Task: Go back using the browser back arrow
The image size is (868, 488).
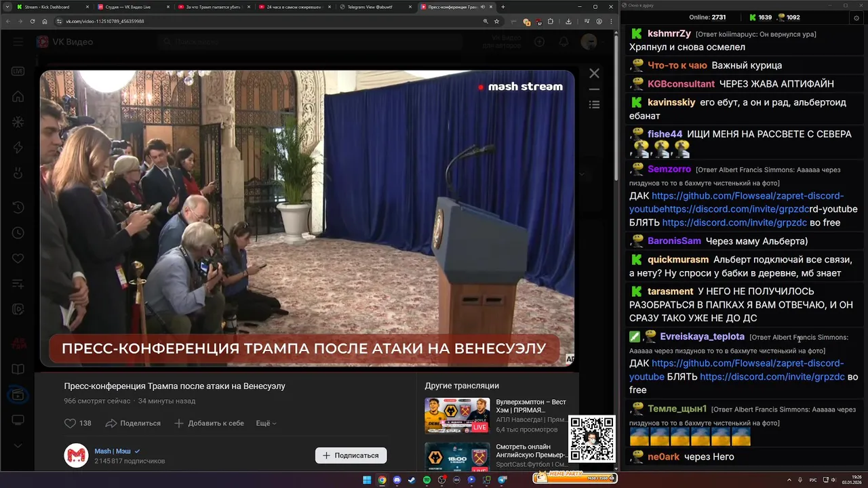Action: point(7,21)
